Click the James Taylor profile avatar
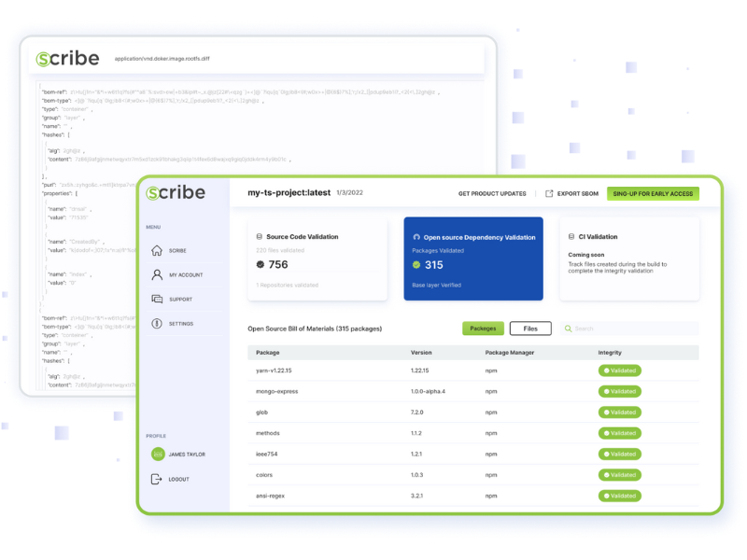 [158, 454]
